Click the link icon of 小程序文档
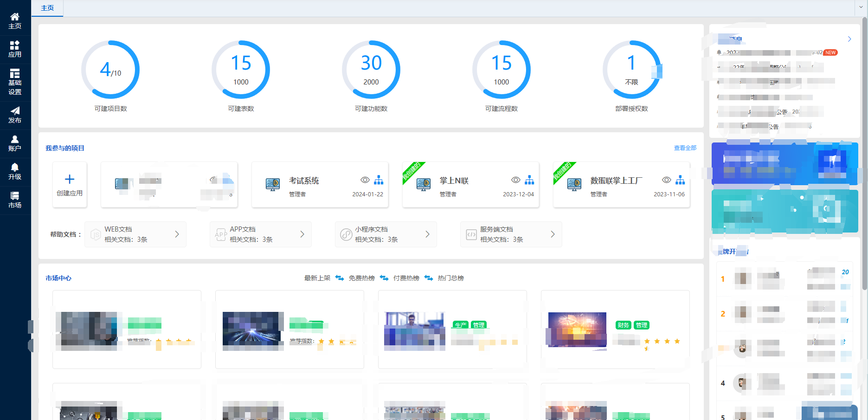Image resolution: width=868 pixels, height=420 pixels. [346, 234]
